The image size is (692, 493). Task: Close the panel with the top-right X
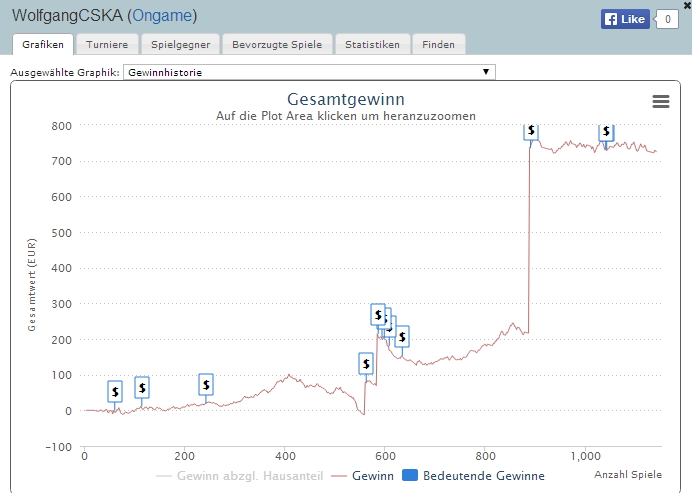coord(688,5)
